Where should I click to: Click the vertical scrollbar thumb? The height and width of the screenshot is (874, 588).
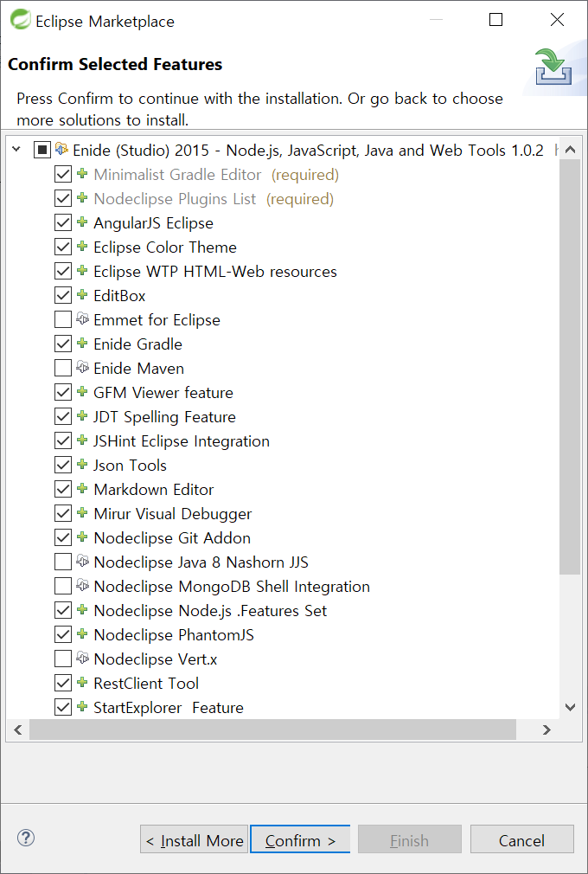click(570, 367)
